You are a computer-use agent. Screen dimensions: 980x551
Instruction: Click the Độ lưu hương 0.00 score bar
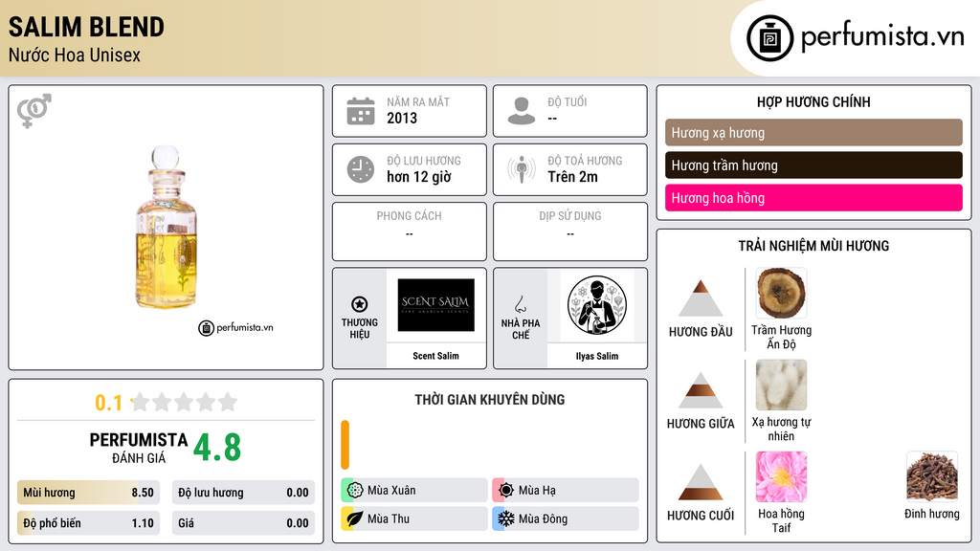pos(243,493)
